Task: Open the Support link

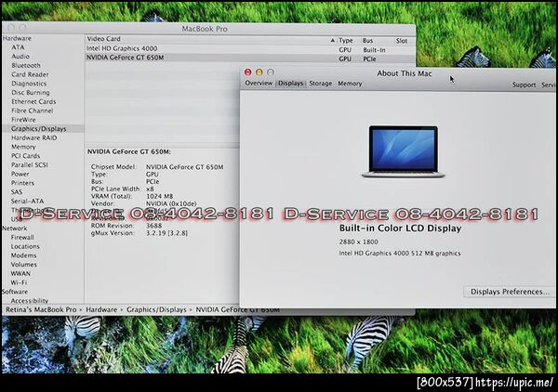Action: click(524, 85)
